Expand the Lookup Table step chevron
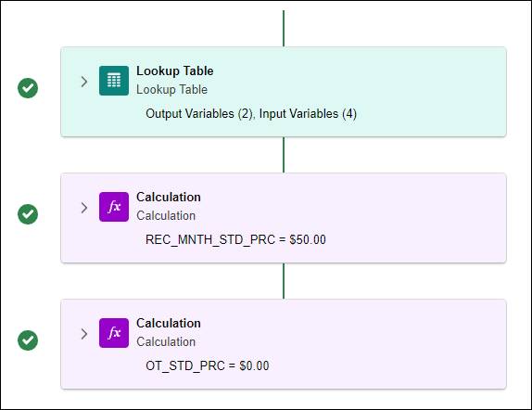532x410 pixels. click(x=84, y=82)
